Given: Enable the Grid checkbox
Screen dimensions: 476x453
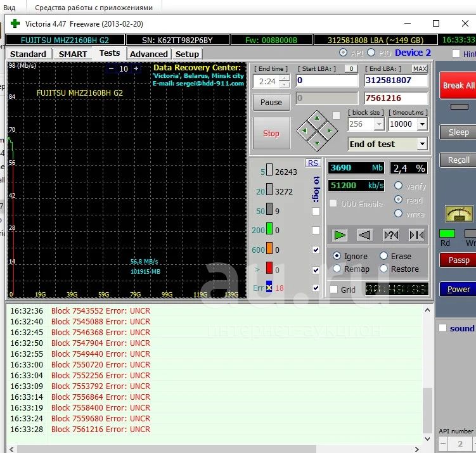Looking at the screenshot, I should click(333, 289).
